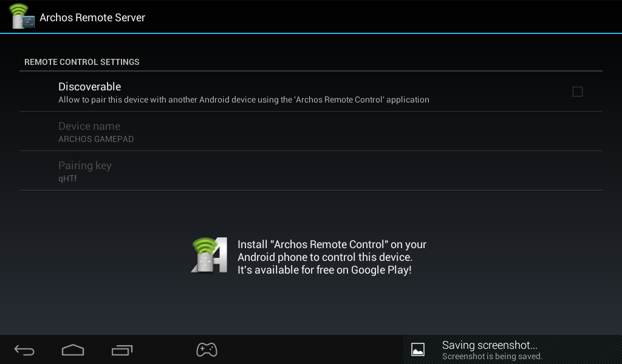622x364 pixels.
Task: Open the Pairing key setting
Action: point(85,166)
